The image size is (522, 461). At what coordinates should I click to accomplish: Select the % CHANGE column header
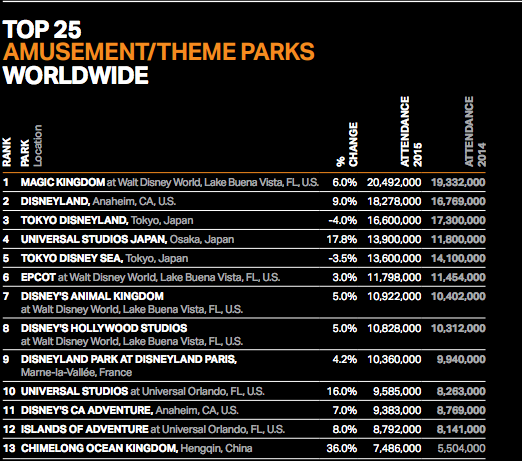[x=347, y=144]
